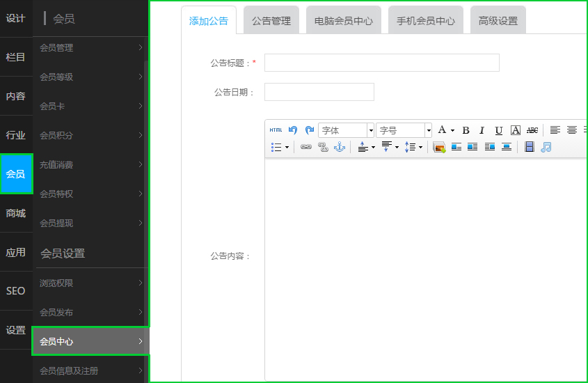
Task: Insert a hyperlink with the link icon
Action: (306, 147)
